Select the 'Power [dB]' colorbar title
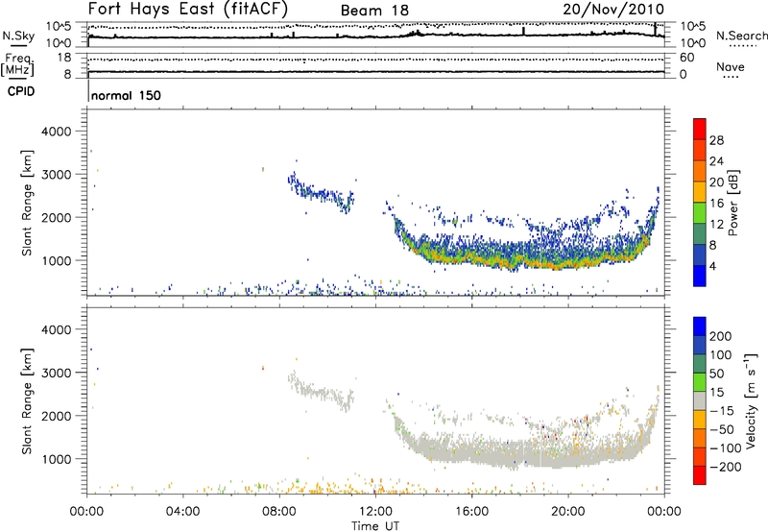The width and height of the screenshot is (768, 532). [x=732, y=203]
